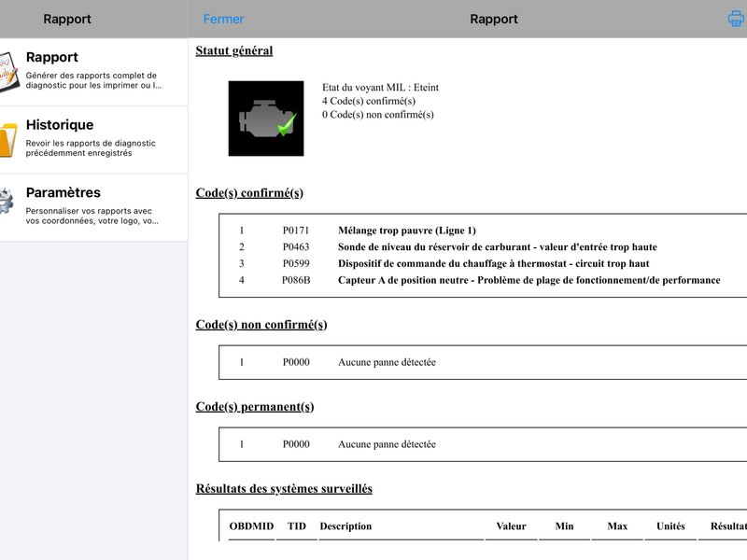Click the P0171 fault code row
Viewport: 747px width, 560px height.
[481, 231]
